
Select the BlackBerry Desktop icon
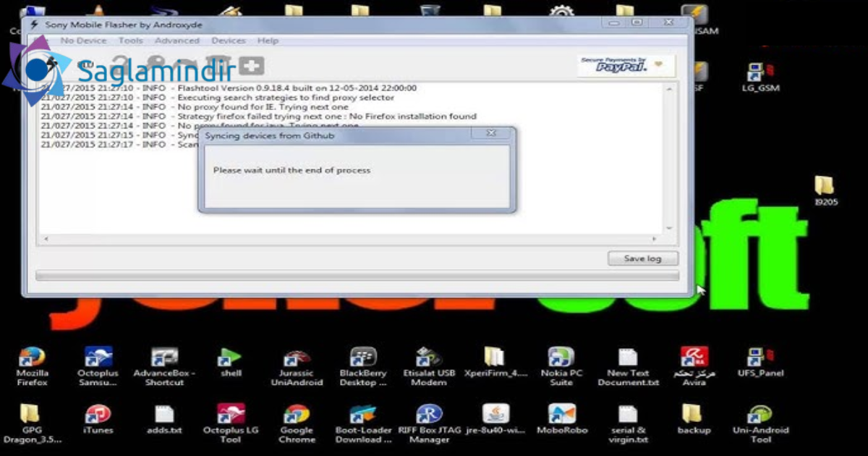click(x=363, y=366)
